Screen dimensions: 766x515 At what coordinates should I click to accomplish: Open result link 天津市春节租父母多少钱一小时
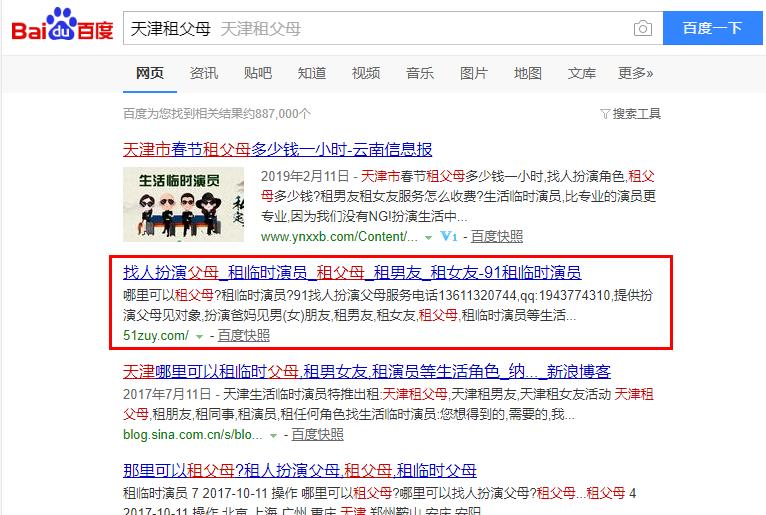277,149
